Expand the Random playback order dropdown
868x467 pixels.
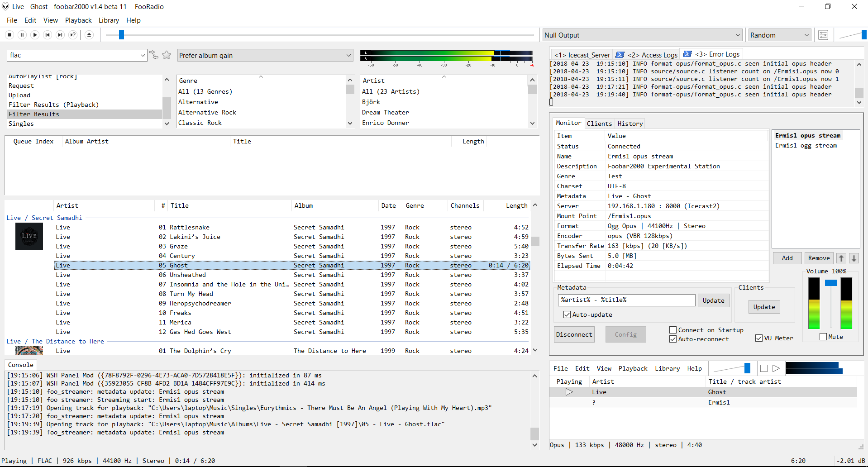[x=779, y=35]
